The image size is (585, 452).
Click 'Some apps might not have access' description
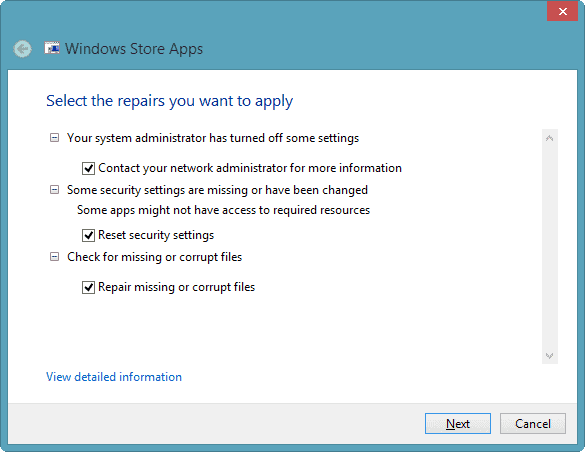pyautogui.click(x=223, y=210)
